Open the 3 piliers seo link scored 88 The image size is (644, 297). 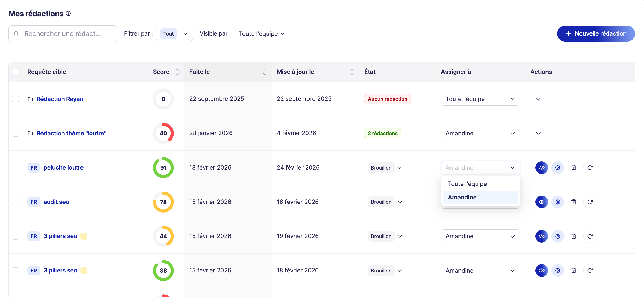click(60, 271)
